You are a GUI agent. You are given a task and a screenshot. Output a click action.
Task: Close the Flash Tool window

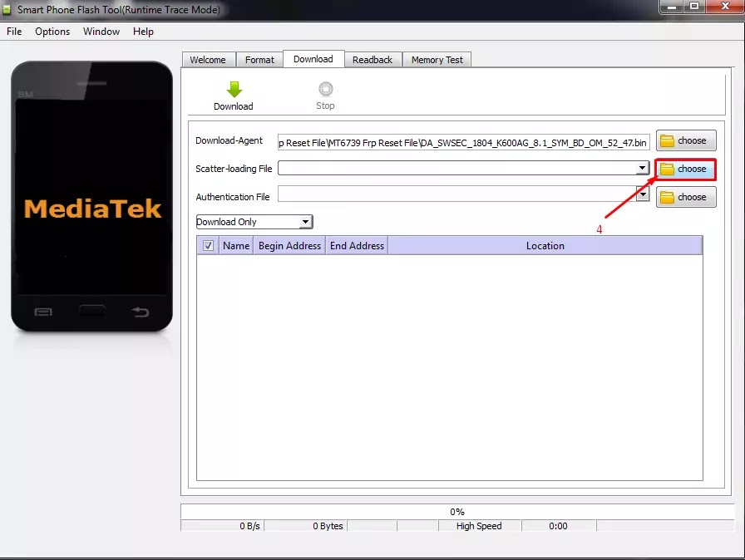[725, 7]
